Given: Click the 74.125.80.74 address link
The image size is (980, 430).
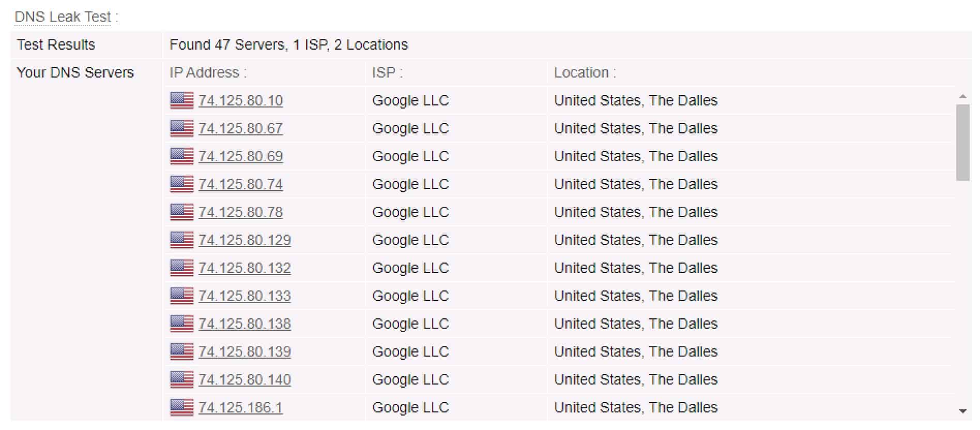Looking at the screenshot, I should click(240, 184).
